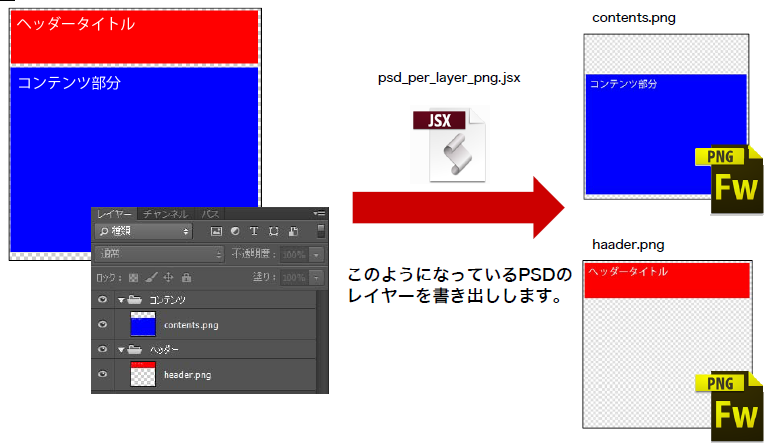
Task: Click ヘッダータイトル text in the PSD canvas
Action: (76, 24)
